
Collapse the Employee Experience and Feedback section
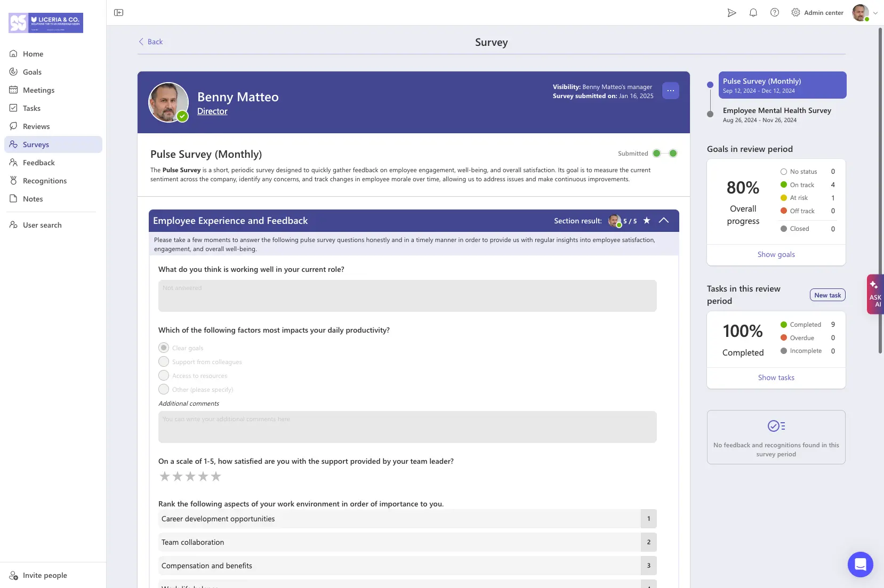(664, 220)
